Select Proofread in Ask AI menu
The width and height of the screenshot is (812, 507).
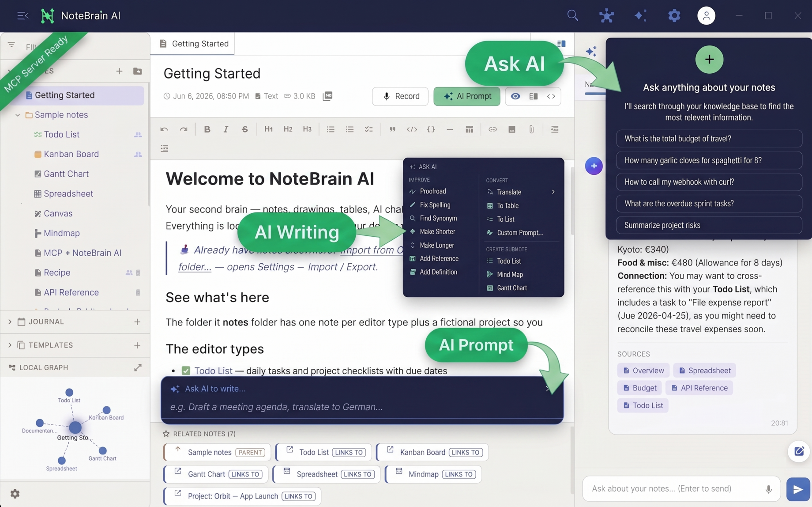pyautogui.click(x=433, y=191)
